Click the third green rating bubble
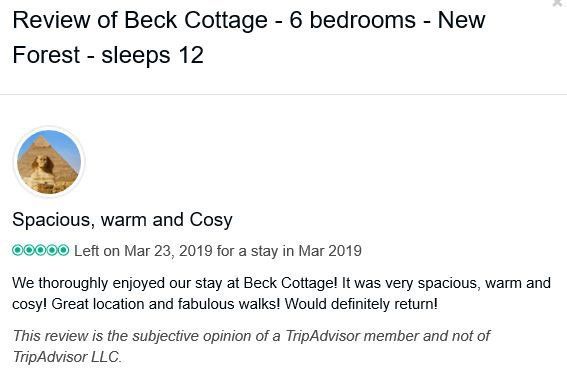This screenshot has height=377, width=567. [40, 250]
